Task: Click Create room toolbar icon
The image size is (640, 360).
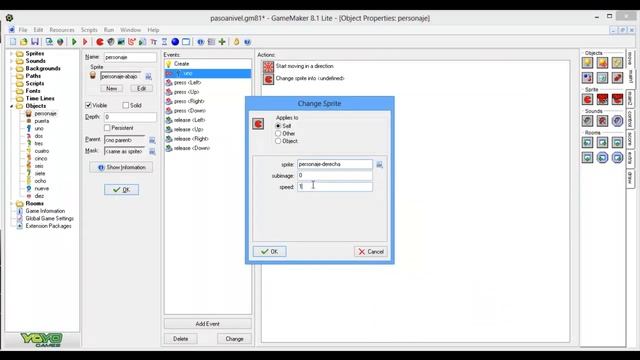Action: pyautogui.click(x=186, y=42)
